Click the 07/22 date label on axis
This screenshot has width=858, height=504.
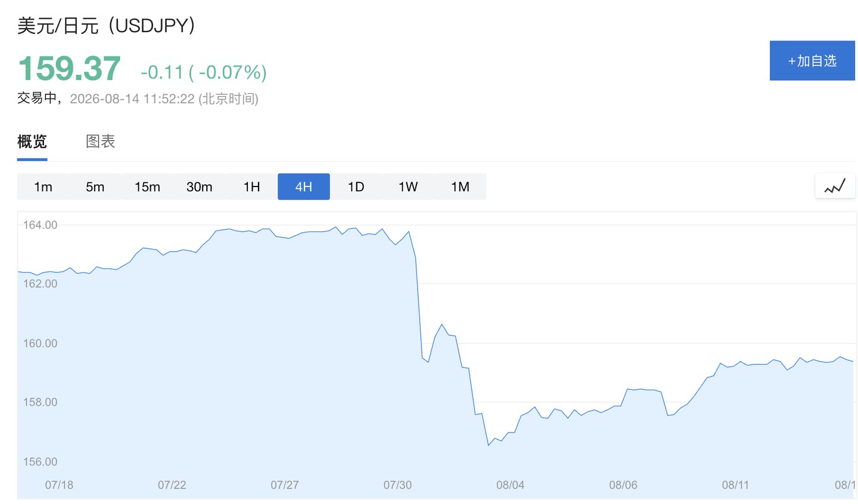pyautogui.click(x=172, y=485)
